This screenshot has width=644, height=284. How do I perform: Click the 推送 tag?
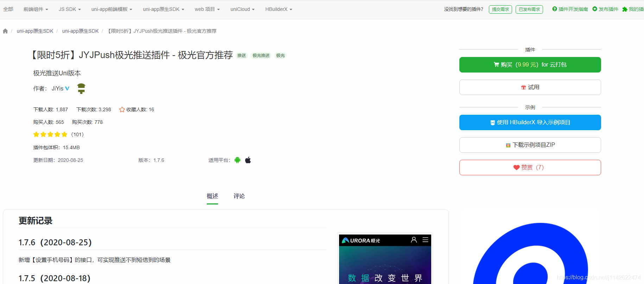[242, 56]
